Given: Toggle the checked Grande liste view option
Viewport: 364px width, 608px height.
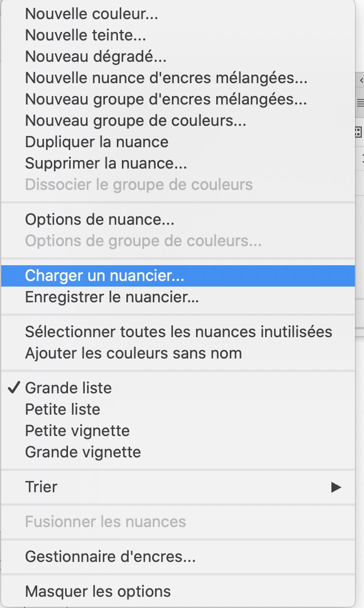Looking at the screenshot, I should 69,388.
